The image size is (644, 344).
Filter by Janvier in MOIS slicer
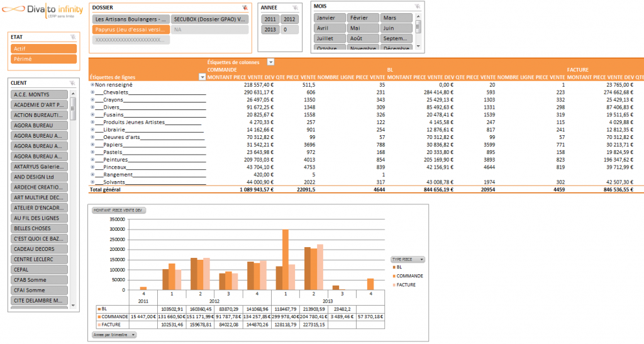[x=330, y=18]
